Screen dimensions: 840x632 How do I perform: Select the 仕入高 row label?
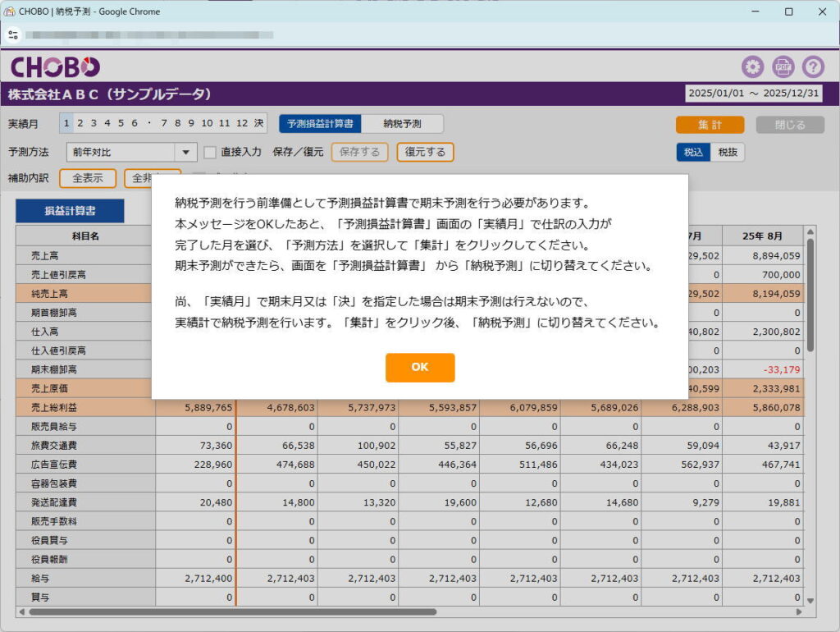click(x=44, y=332)
